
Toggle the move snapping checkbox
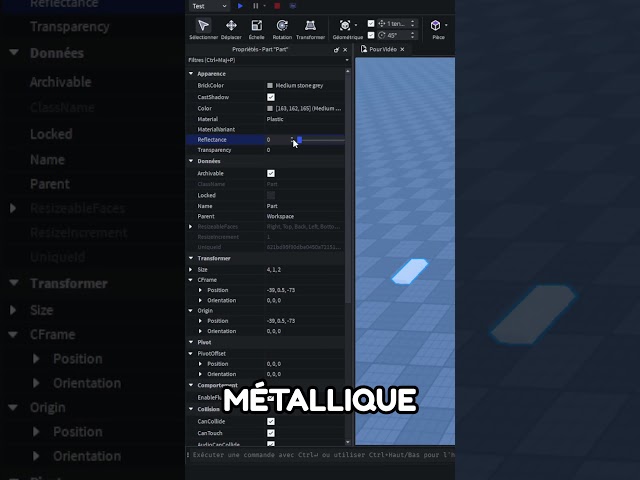click(x=371, y=23)
